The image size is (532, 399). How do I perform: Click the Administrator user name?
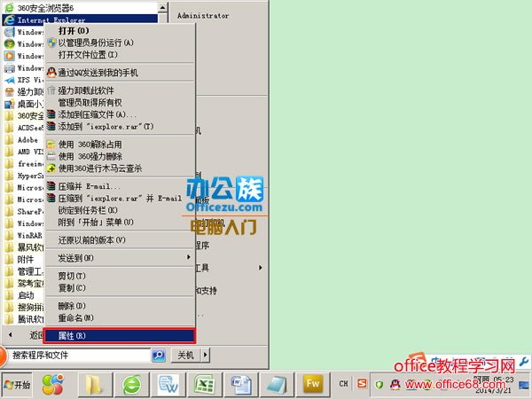point(203,16)
